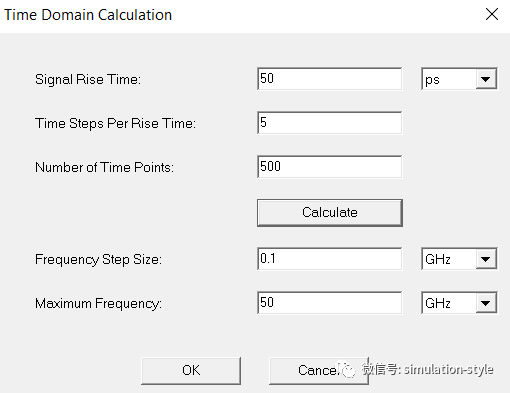Viewport: 510px width, 393px height.
Task: Open the Maximum Frequency GHz unit dropdown
Action: (x=459, y=303)
